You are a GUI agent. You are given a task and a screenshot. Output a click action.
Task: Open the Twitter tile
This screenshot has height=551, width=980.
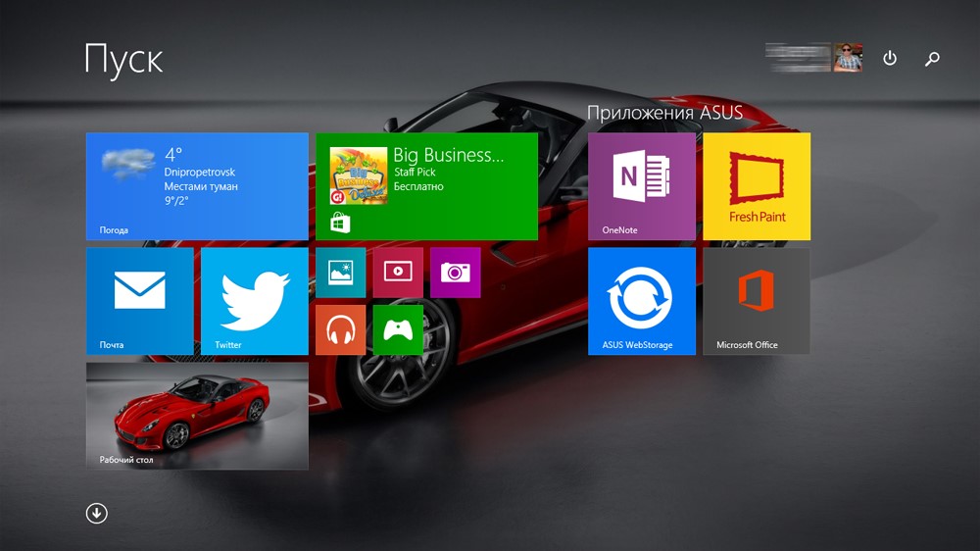pyautogui.click(x=255, y=301)
